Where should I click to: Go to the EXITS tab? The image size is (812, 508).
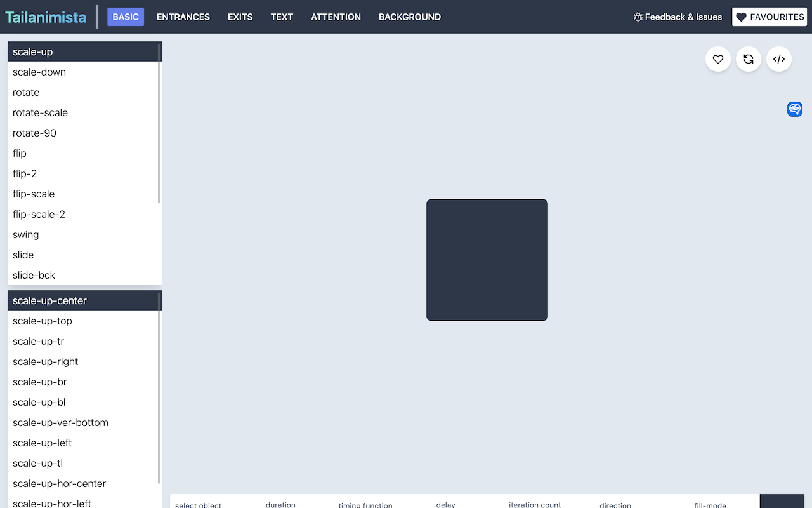click(240, 17)
